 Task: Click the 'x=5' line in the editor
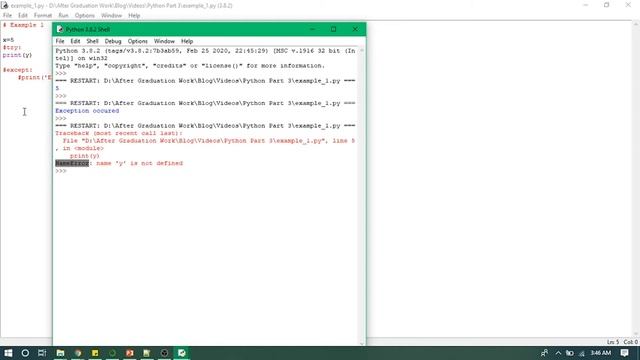8,40
